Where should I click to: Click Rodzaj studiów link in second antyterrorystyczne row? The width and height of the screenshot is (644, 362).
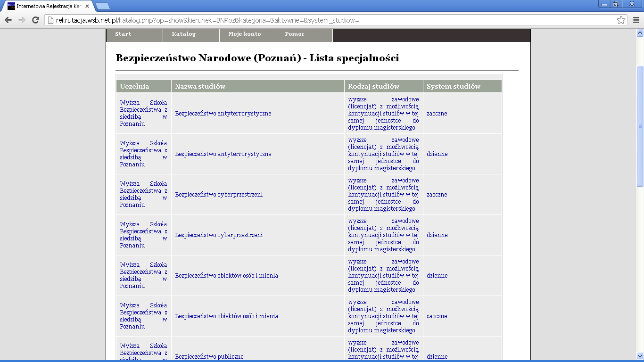coord(383,154)
